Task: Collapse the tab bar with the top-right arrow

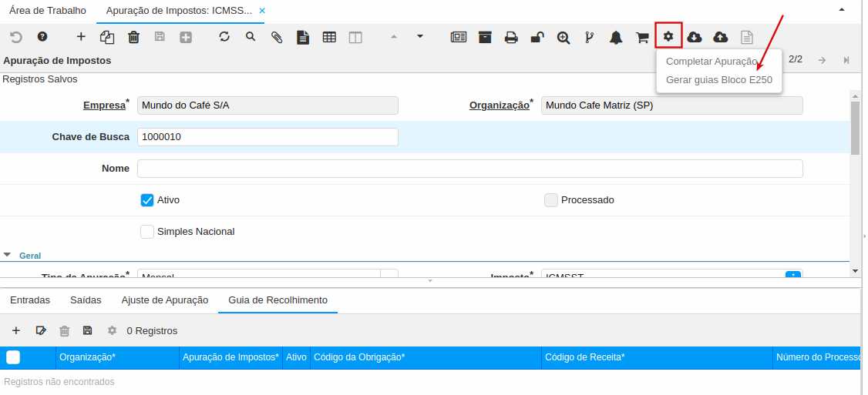Action: (841, 10)
